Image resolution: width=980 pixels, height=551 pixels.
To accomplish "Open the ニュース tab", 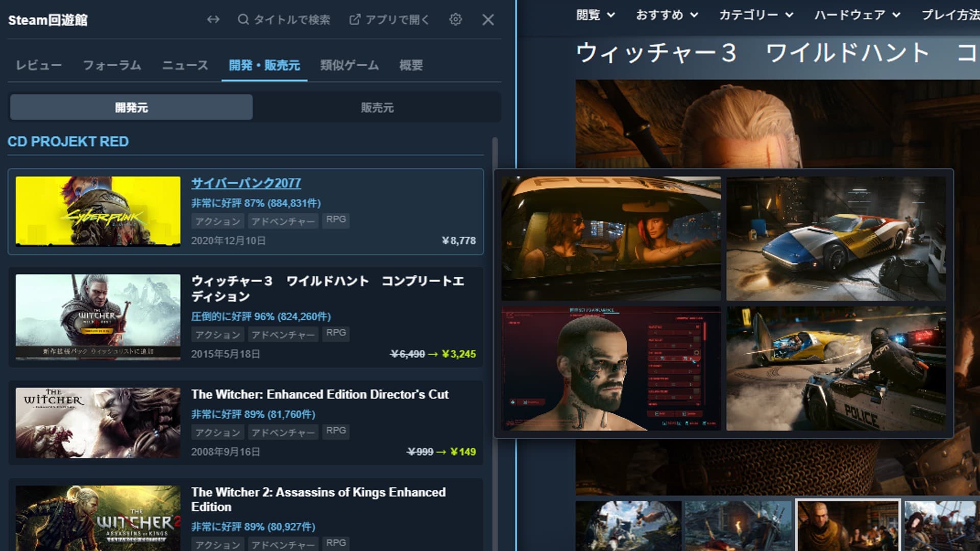I will coord(185,65).
